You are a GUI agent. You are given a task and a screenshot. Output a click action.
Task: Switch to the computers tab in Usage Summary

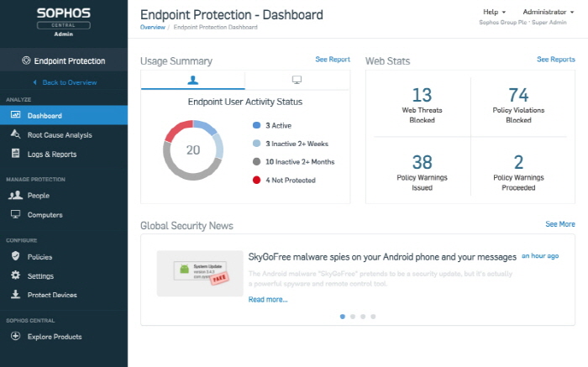[x=297, y=80]
